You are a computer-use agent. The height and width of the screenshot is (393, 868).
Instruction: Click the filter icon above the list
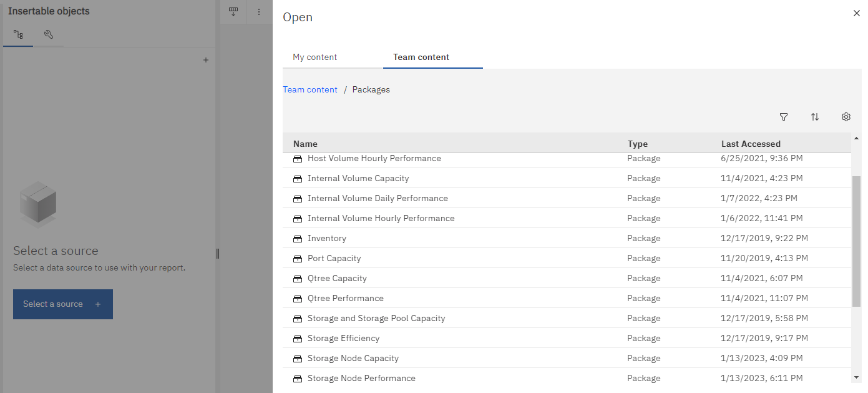(784, 117)
